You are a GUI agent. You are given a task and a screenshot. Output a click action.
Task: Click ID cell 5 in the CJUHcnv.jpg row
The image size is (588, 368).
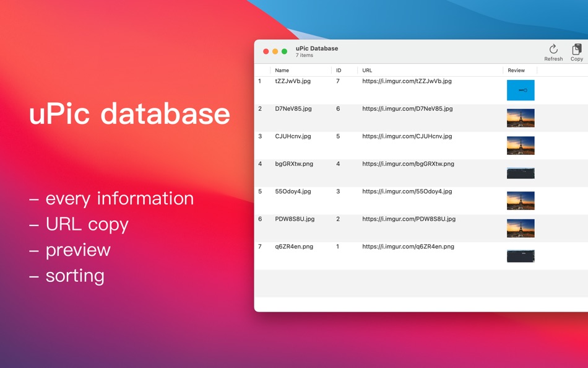click(x=338, y=136)
